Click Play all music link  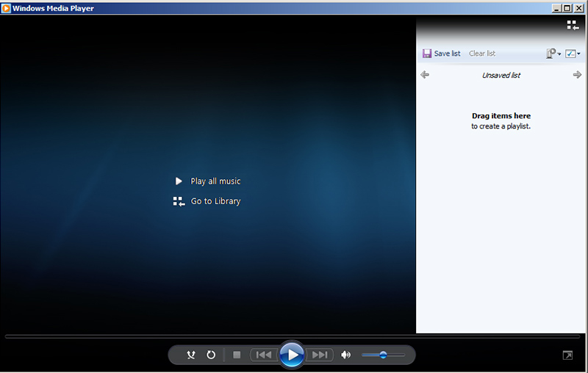click(215, 181)
